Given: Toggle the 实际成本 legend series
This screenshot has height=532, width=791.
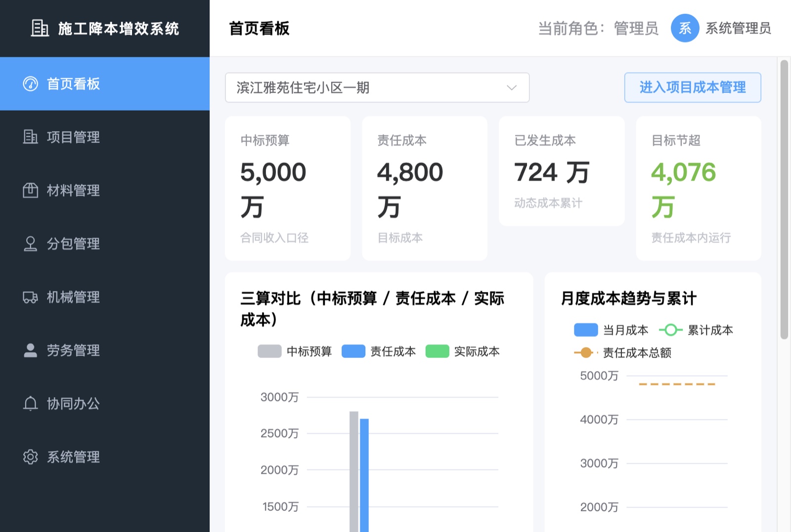Looking at the screenshot, I should (x=463, y=351).
